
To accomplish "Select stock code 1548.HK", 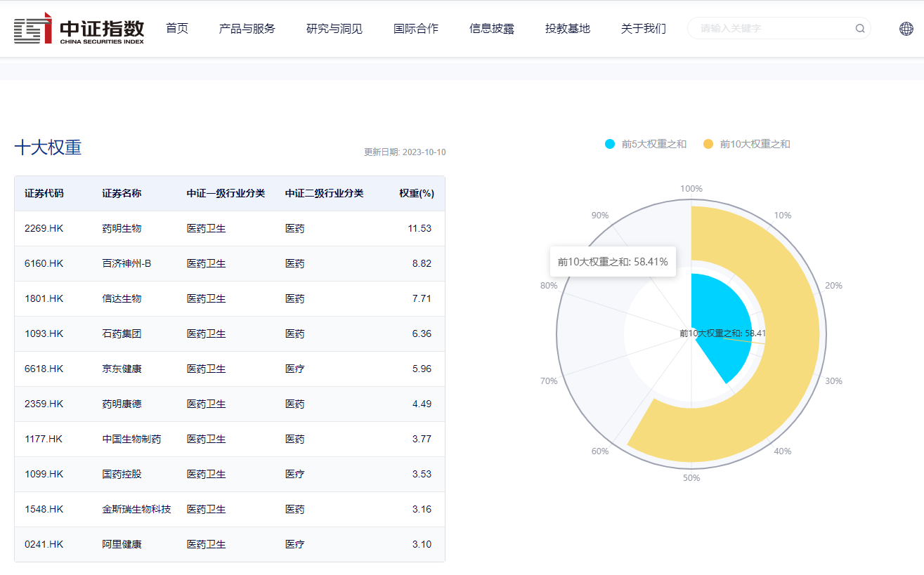I will tap(44, 509).
